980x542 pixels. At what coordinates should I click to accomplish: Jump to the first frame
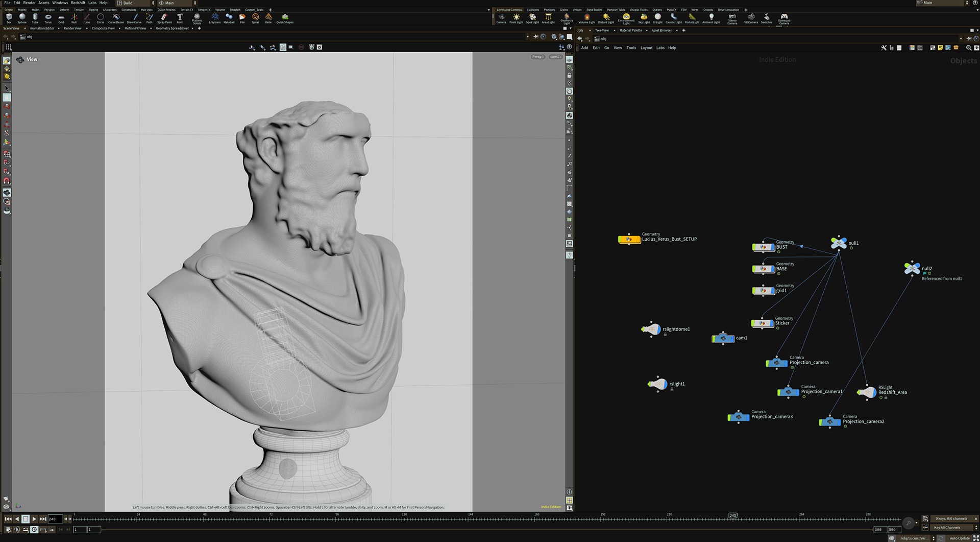click(8, 519)
